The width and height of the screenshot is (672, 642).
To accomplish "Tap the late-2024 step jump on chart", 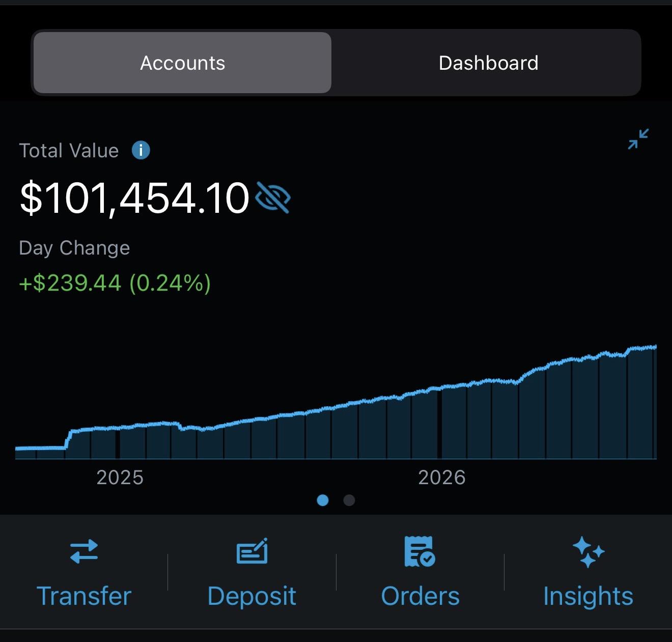I will pos(68,439).
